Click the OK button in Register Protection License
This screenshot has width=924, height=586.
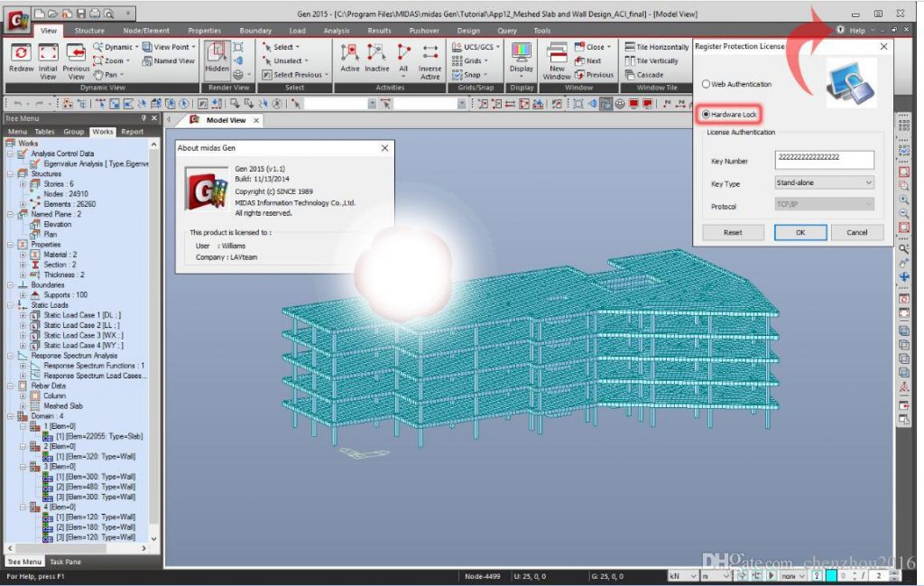click(x=799, y=232)
